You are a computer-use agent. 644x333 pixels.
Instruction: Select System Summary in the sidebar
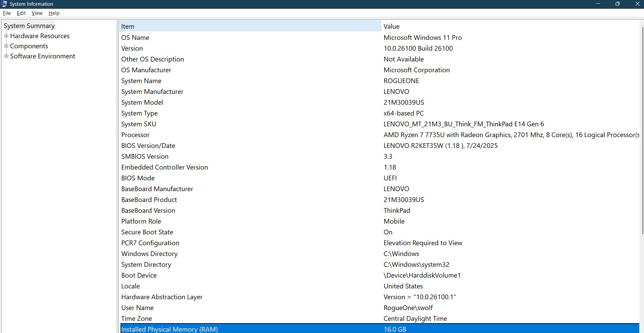pos(29,25)
